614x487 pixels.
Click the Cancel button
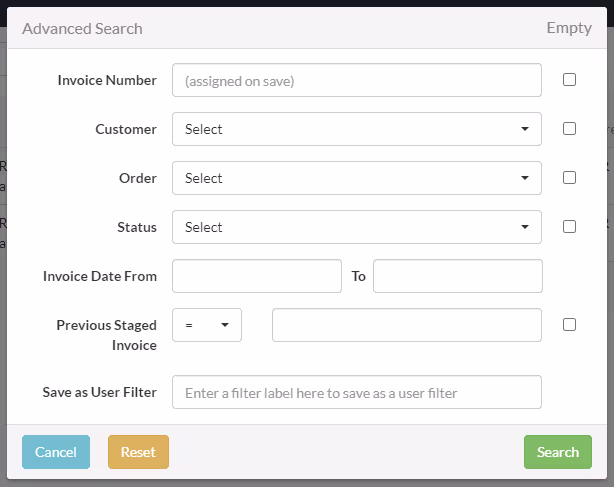click(56, 452)
